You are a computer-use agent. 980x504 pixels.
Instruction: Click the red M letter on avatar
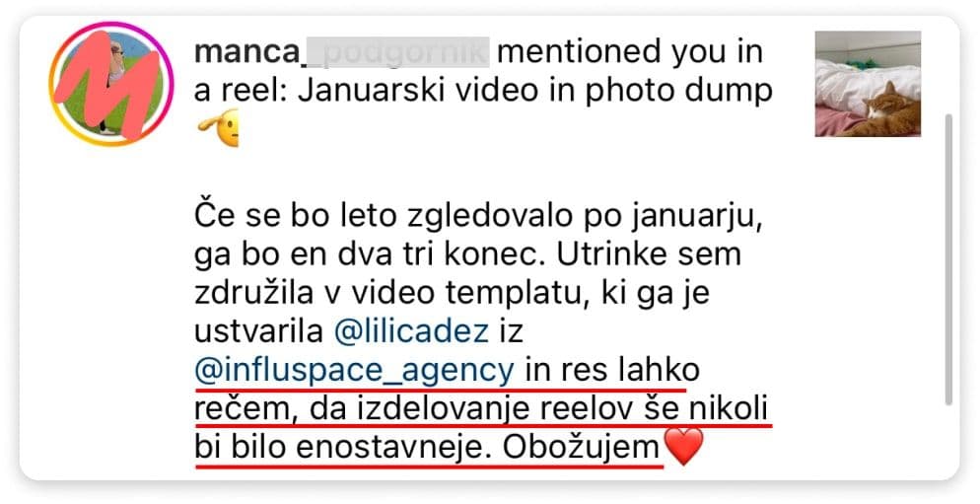click(107, 86)
